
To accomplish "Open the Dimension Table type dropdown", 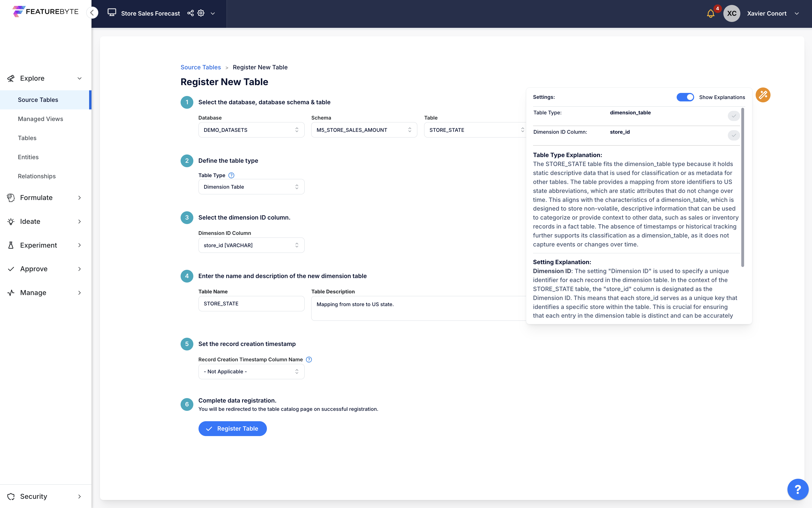I will click(x=251, y=187).
